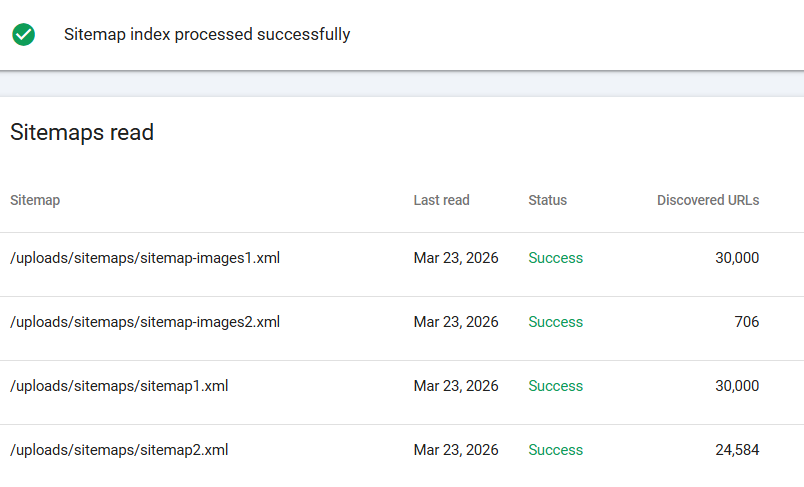The height and width of the screenshot is (487, 804).
Task: Open the sitemap-images1.xml sitemap row
Action: [x=145, y=258]
